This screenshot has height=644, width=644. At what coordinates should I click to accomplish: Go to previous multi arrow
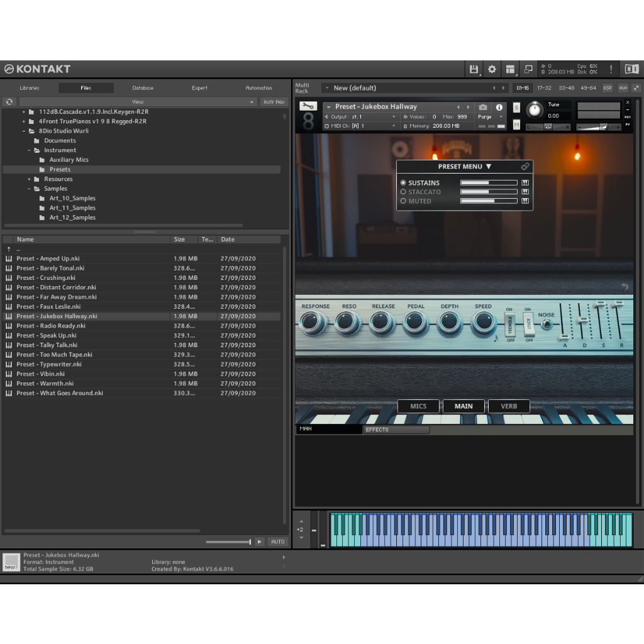click(x=494, y=88)
